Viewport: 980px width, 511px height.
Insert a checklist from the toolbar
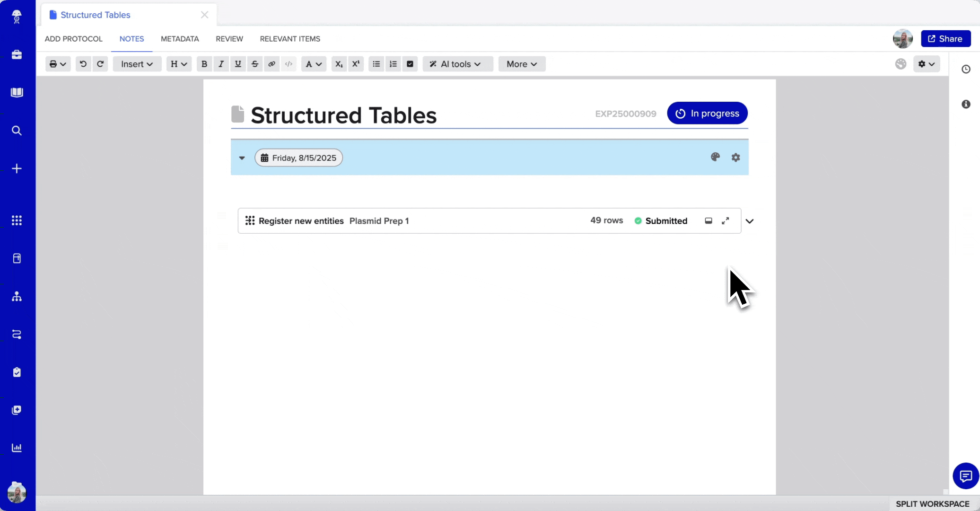tap(410, 64)
